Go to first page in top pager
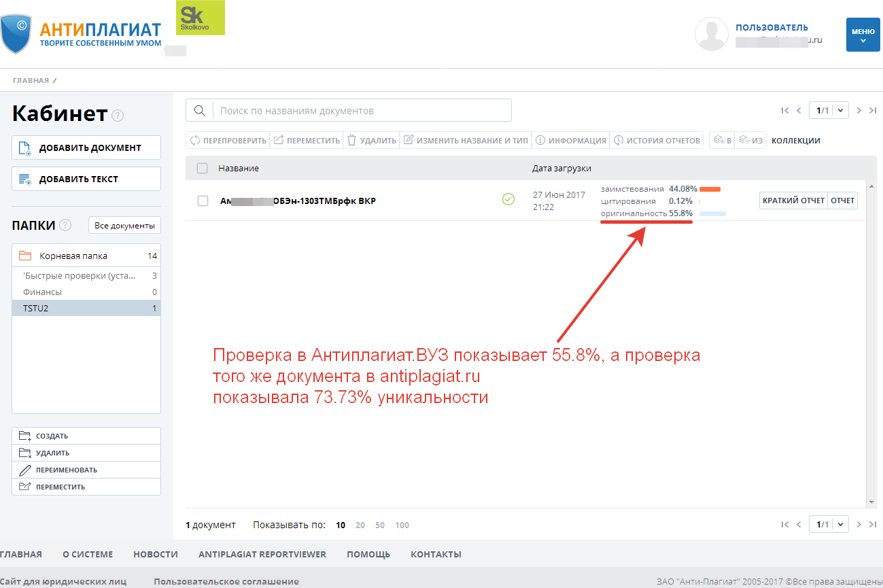The width and height of the screenshot is (883, 588). click(x=785, y=110)
